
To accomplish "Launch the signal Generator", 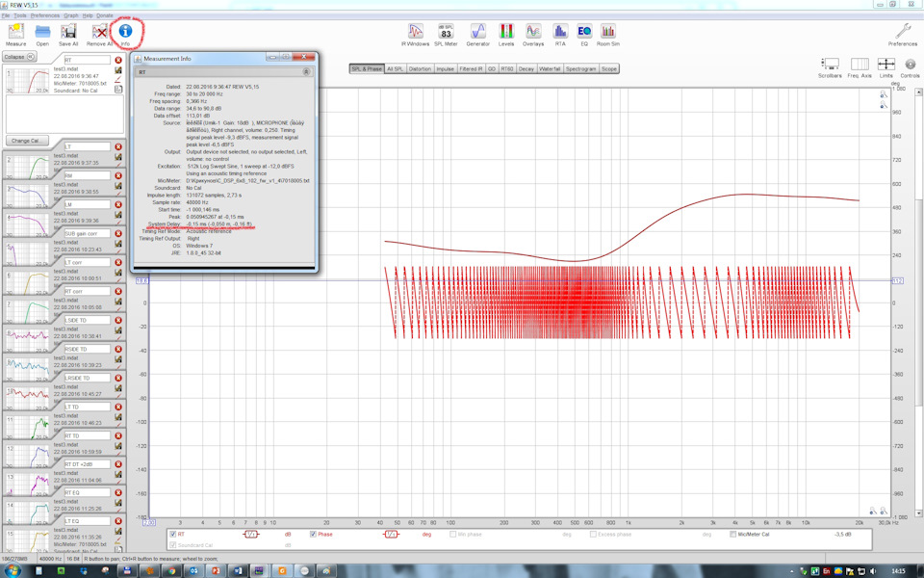I will tap(478, 35).
